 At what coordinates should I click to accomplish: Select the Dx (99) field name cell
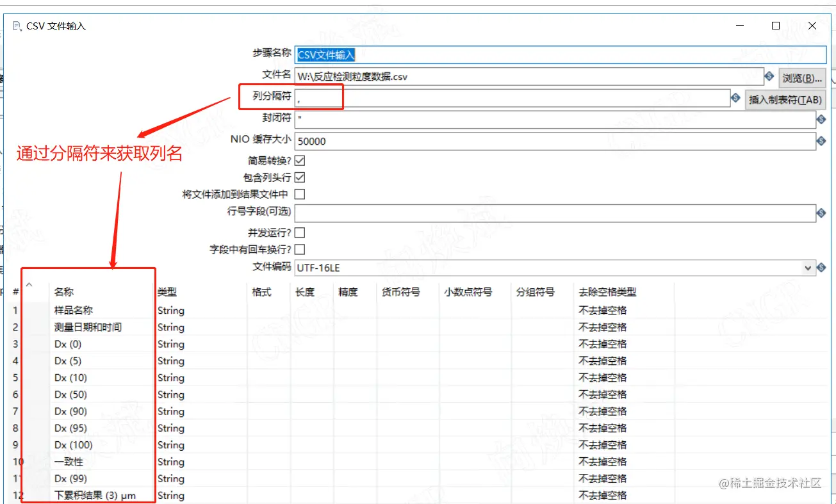click(x=102, y=478)
